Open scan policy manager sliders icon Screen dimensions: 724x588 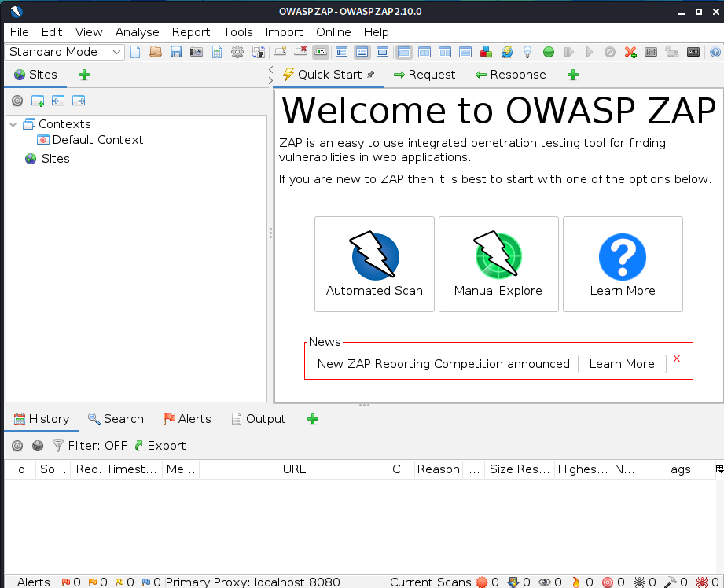point(651,52)
